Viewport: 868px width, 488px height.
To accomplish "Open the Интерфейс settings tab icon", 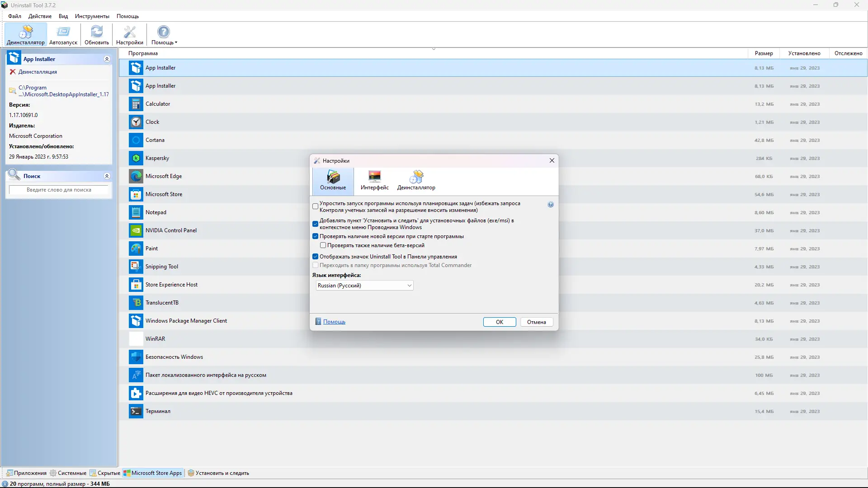I will pos(374,177).
